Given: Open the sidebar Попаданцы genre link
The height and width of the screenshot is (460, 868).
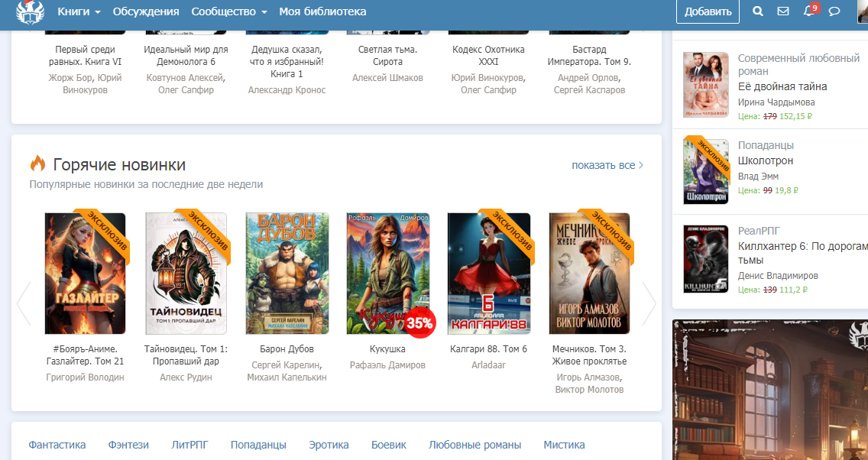Looking at the screenshot, I should [x=766, y=145].
